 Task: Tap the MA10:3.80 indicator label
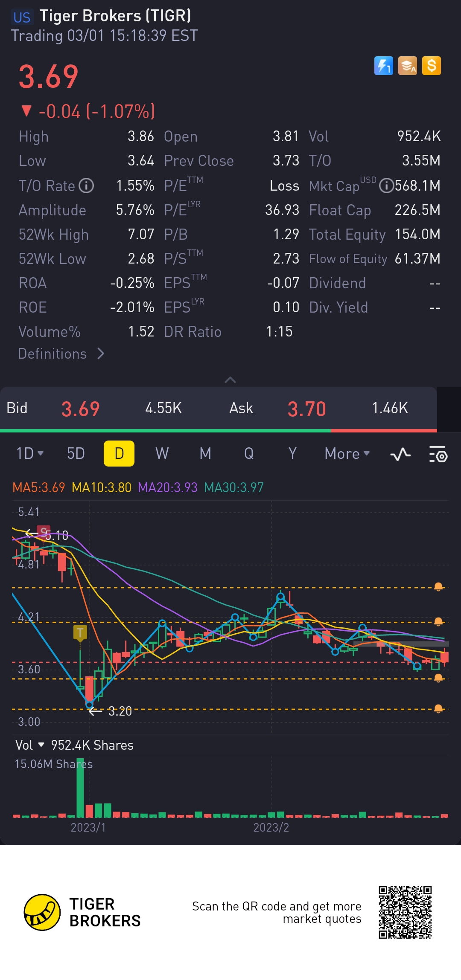click(102, 487)
